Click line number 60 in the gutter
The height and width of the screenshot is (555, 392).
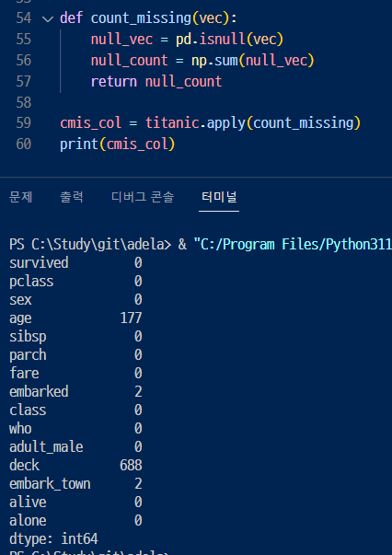(x=23, y=145)
